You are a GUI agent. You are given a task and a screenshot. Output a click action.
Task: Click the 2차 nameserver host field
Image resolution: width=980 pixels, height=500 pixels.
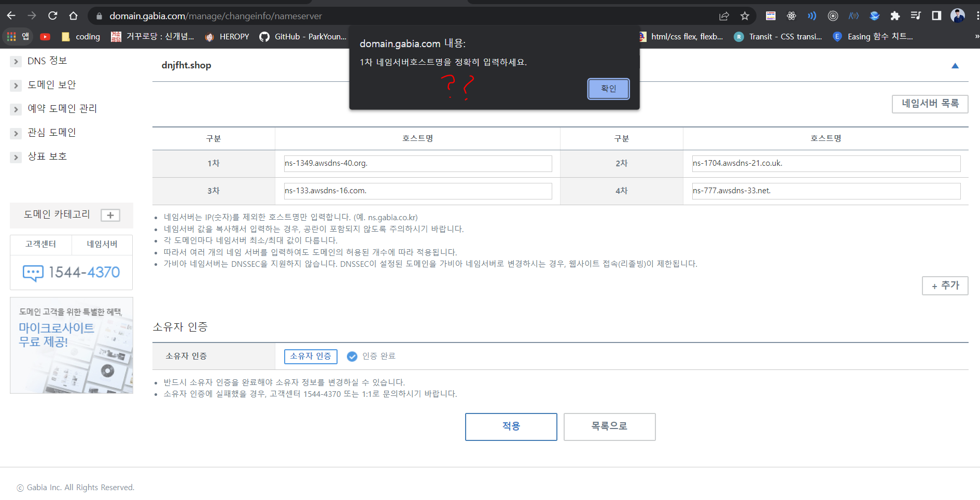click(x=826, y=163)
